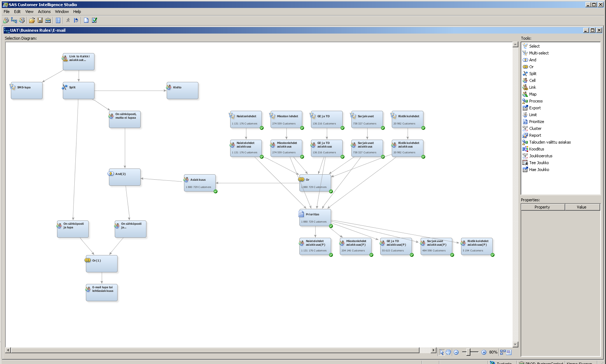This screenshot has height=364, width=606.
Task: Select the Map tool
Action: click(x=532, y=94)
